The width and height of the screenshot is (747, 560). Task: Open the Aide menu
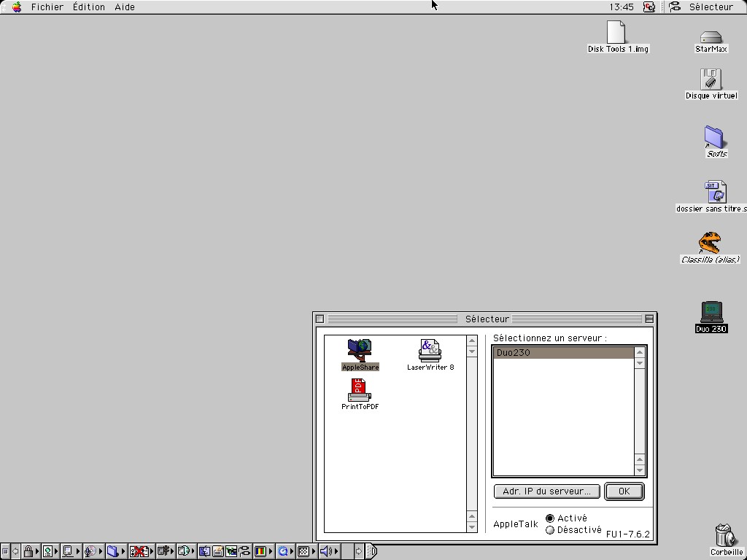click(x=125, y=7)
